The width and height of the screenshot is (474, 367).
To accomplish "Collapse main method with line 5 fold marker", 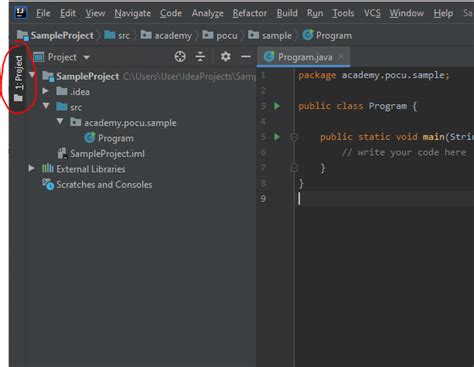I will point(294,137).
